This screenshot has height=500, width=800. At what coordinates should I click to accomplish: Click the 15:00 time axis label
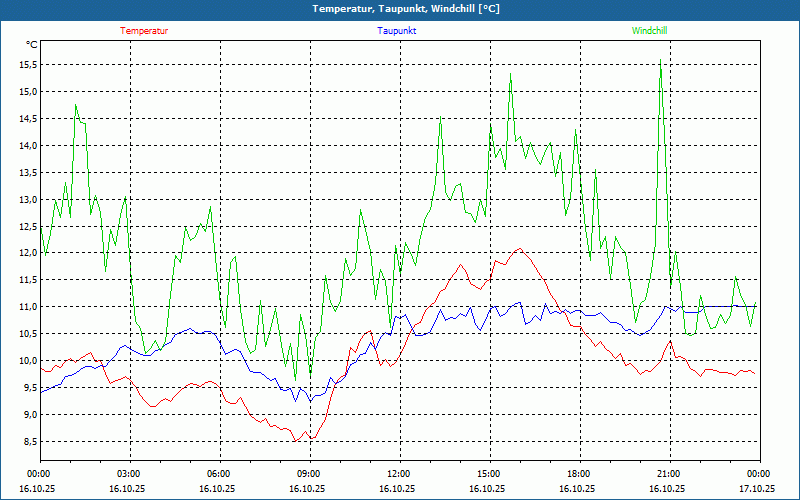[x=491, y=474]
